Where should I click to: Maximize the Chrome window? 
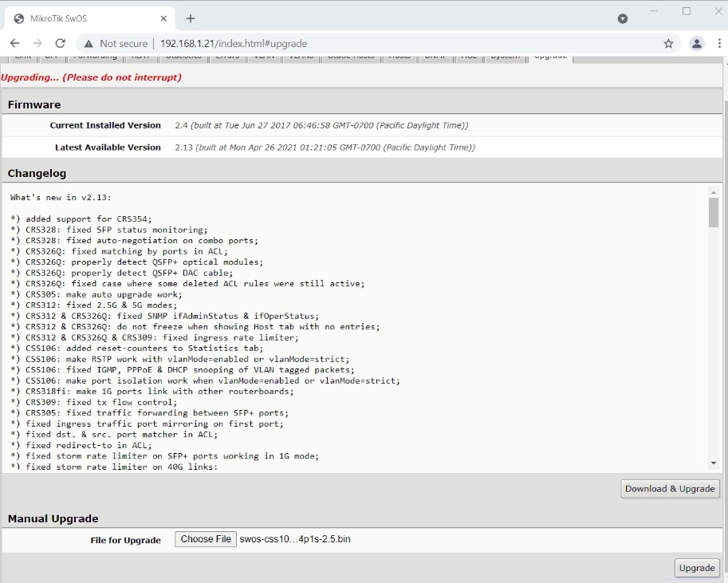pyautogui.click(x=687, y=11)
